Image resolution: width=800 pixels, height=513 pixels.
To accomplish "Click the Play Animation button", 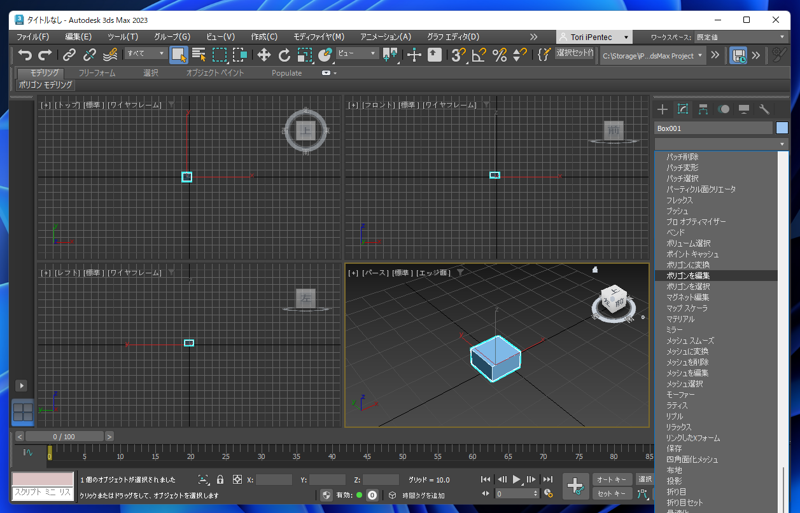I will 516,479.
